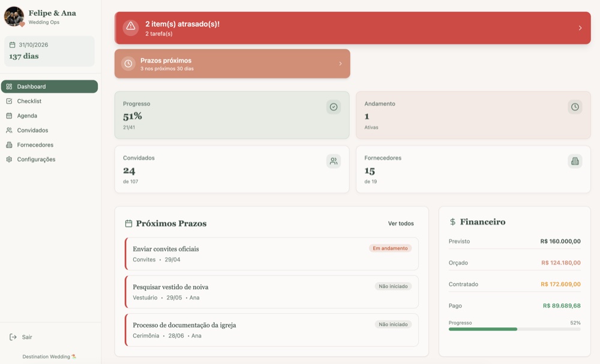600x364 pixels.
Task: Open the 2 item(s) atrasado(s) alert banner
Action: 352,28
